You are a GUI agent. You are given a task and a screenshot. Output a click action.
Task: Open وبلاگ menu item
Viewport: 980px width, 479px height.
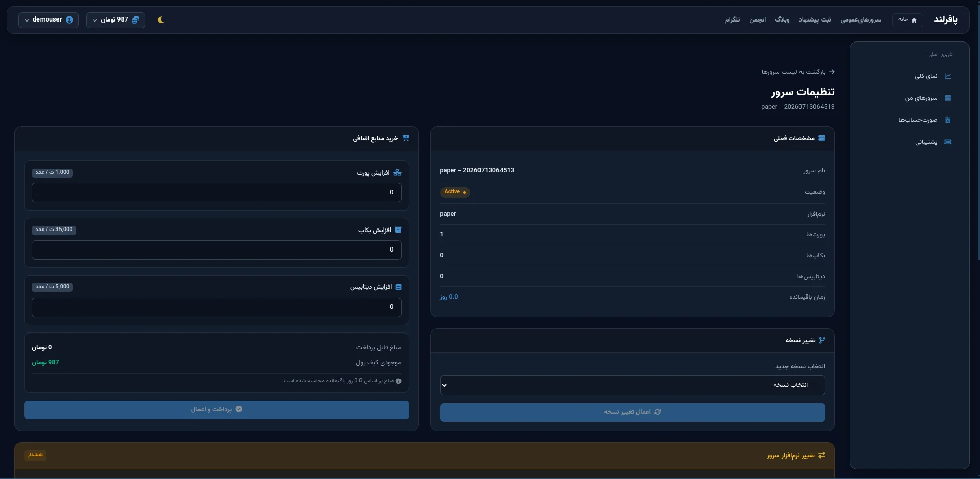(782, 20)
